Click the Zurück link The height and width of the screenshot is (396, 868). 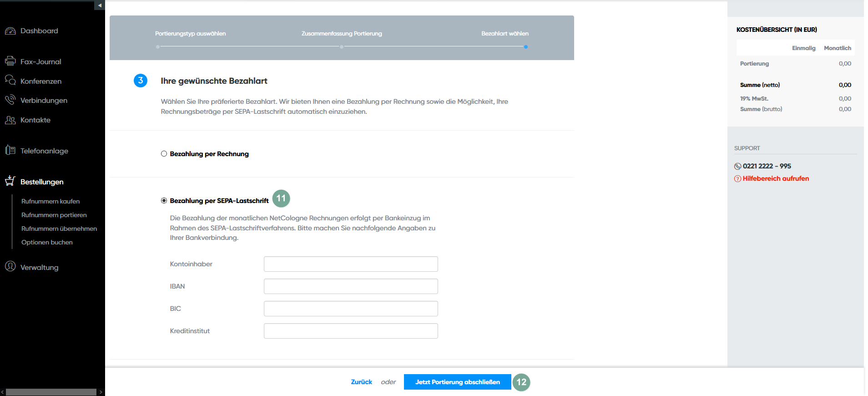coord(361,382)
